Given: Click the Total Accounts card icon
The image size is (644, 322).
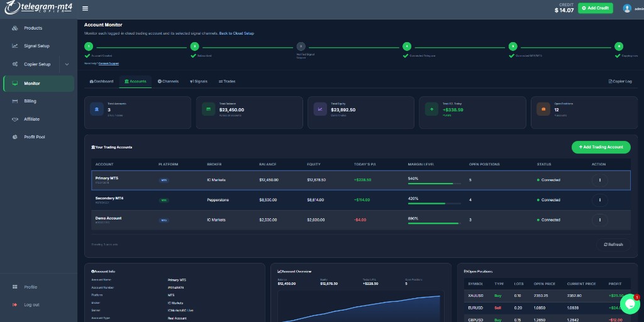Looking at the screenshot, I should [96, 109].
